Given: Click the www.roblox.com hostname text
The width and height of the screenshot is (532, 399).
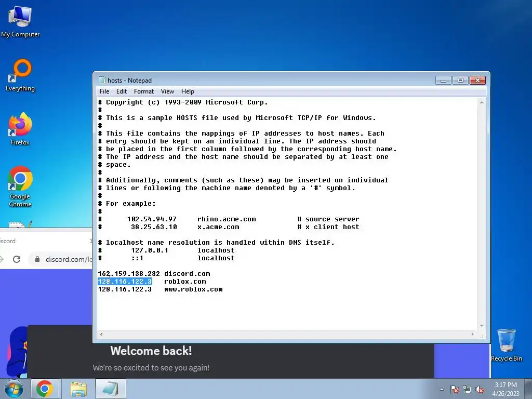Looking at the screenshot, I should pos(193,289).
